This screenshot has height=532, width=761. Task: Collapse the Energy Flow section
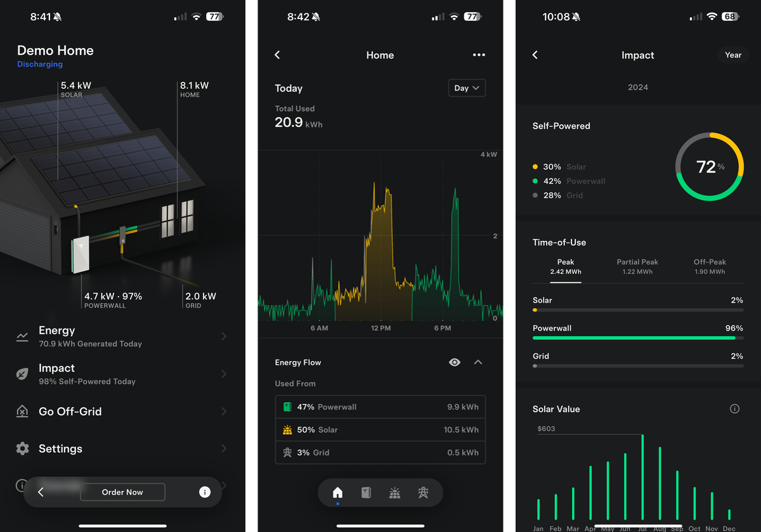pos(478,362)
